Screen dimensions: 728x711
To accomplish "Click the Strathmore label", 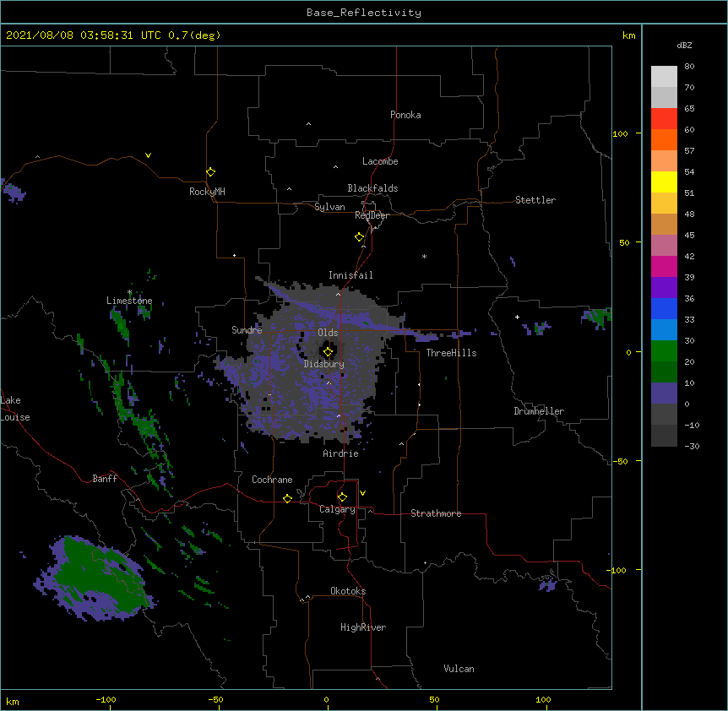I will pos(436,513).
